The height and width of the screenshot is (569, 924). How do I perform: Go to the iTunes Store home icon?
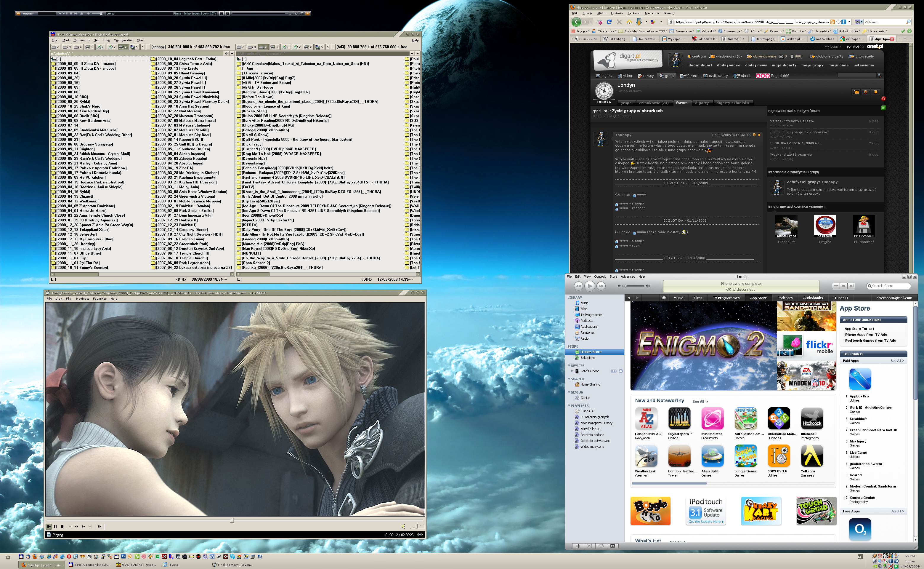[x=664, y=298]
